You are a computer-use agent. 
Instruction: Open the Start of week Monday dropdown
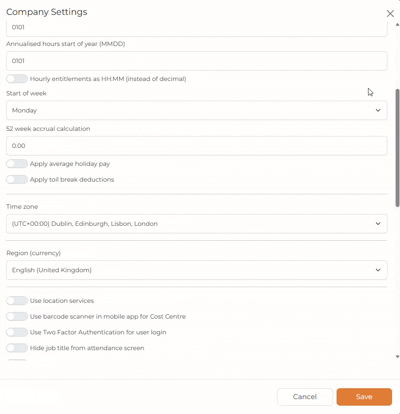click(x=197, y=110)
